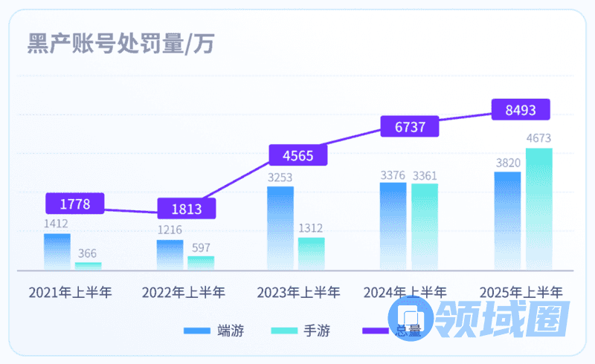Click the blue 端游 legend color swatch
The height and width of the screenshot is (364, 595).
[x=196, y=331]
